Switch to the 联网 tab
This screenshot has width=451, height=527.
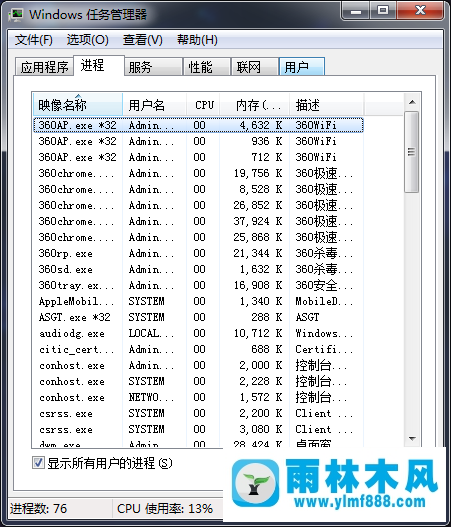(x=255, y=67)
